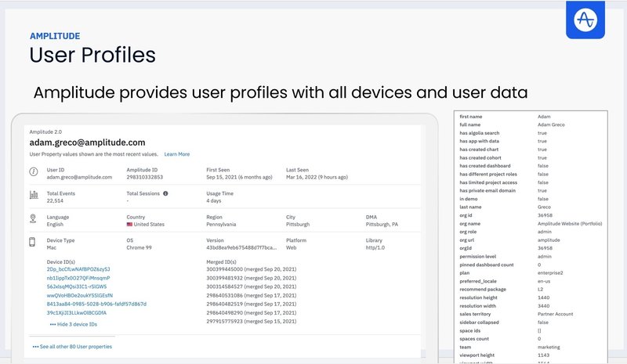627x364 pixels.
Task: Click merged ID 297915775923
Action: coord(251,321)
